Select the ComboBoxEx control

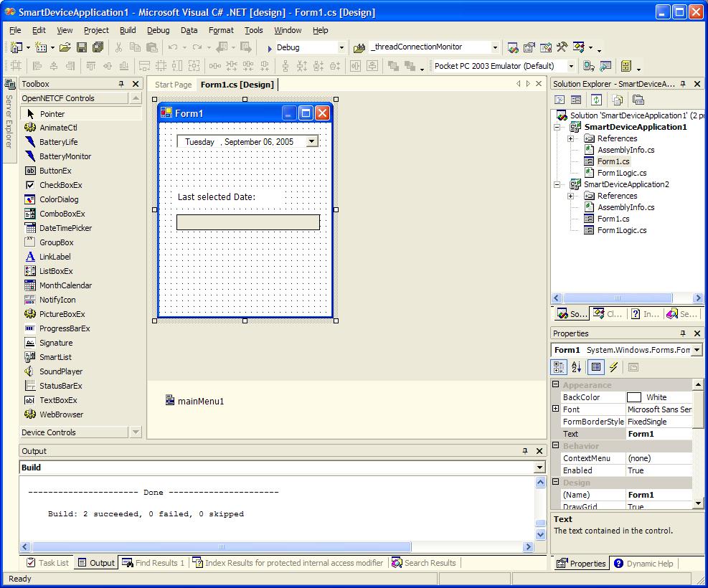(x=62, y=214)
